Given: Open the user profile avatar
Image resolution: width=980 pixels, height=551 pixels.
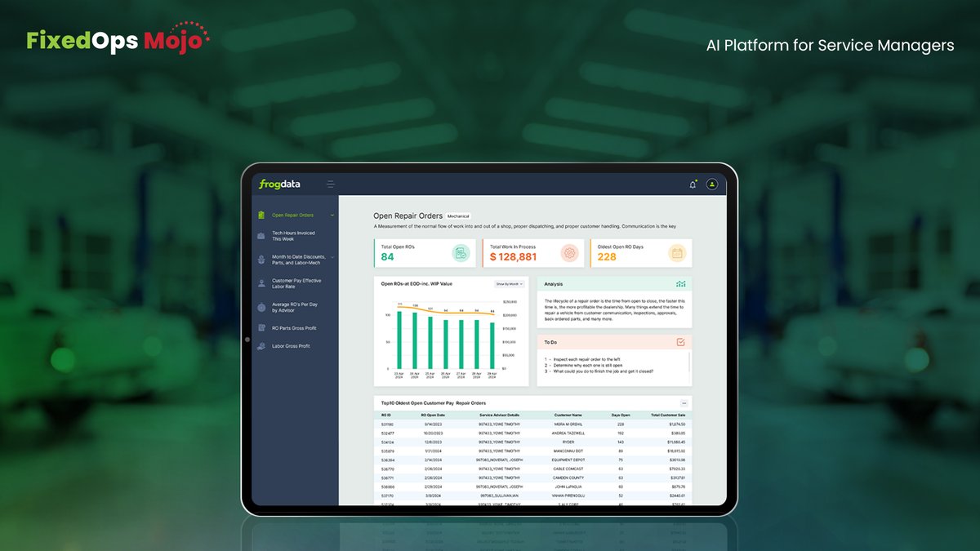Looking at the screenshot, I should tap(712, 184).
